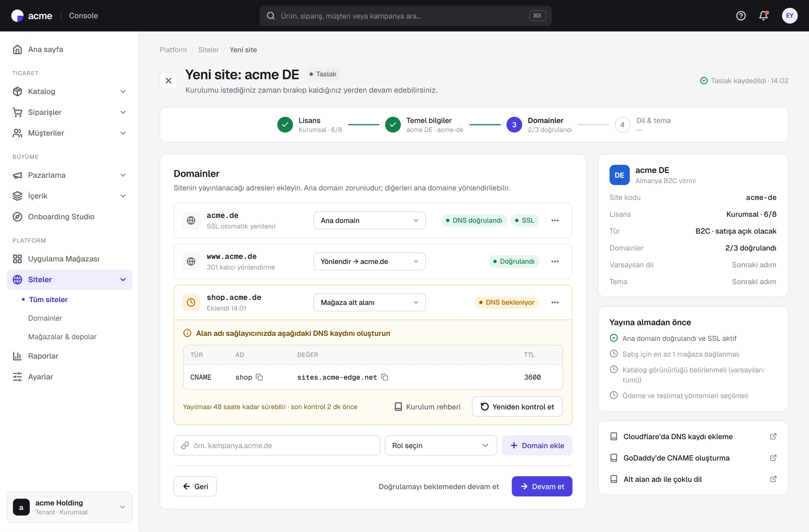Open more options for shop.acme.de
This screenshot has height=532, width=809.
pyautogui.click(x=555, y=303)
